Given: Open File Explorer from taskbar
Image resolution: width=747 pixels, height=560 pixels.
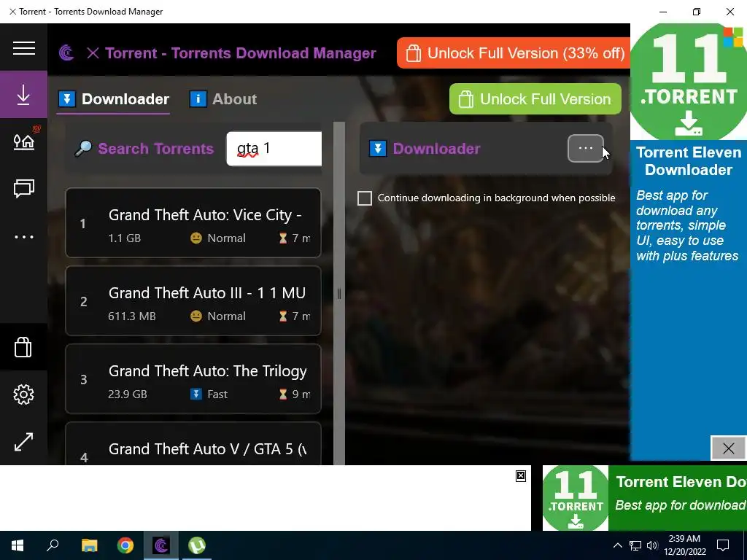Looking at the screenshot, I should click(x=89, y=545).
